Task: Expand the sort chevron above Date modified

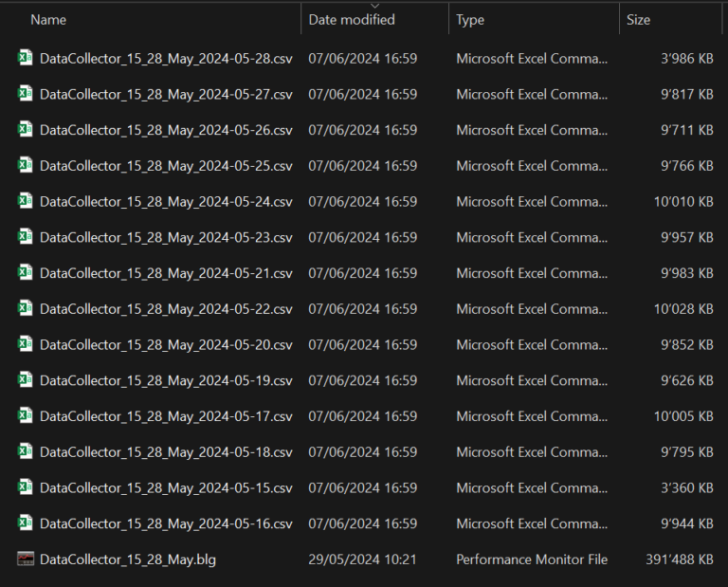Action: coord(374,6)
